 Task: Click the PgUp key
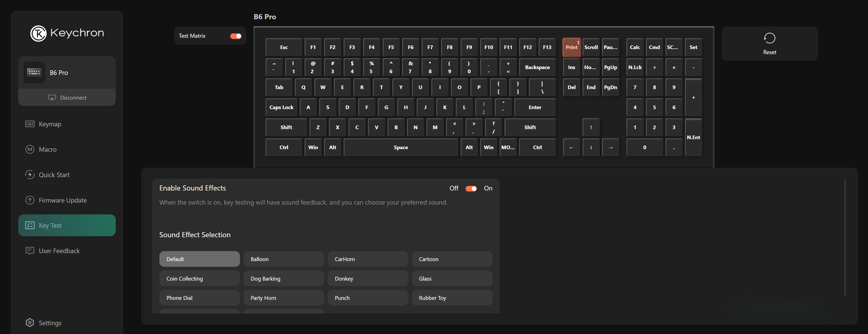point(611,67)
